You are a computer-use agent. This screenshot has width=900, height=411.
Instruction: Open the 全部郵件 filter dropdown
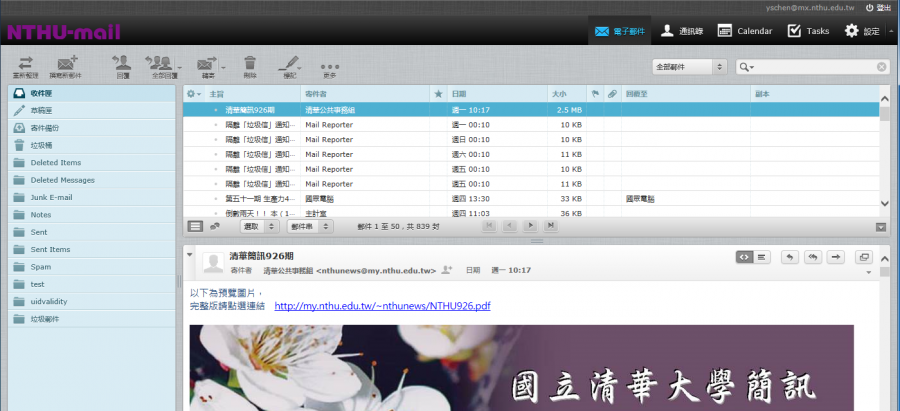(x=690, y=67)
